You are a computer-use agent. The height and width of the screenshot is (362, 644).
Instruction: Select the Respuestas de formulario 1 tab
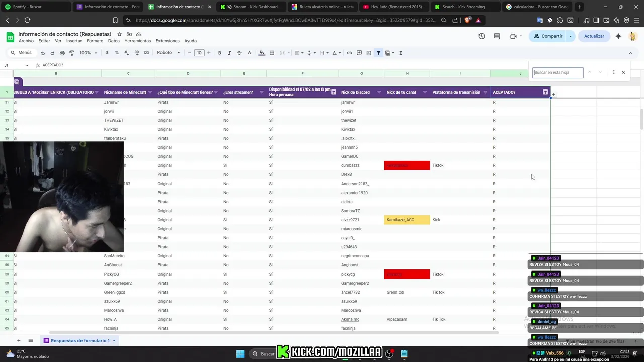click(x=80, y=340)
